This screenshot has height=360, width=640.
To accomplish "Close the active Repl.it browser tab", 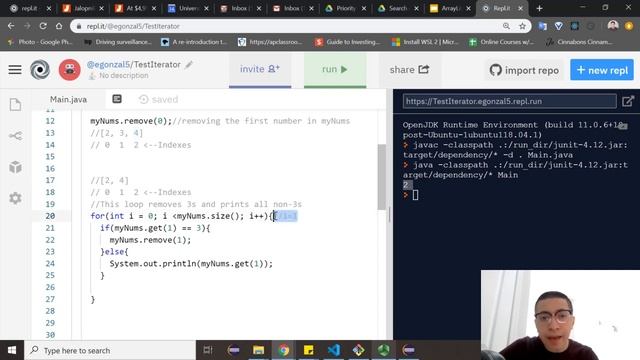I will point(520,8).
